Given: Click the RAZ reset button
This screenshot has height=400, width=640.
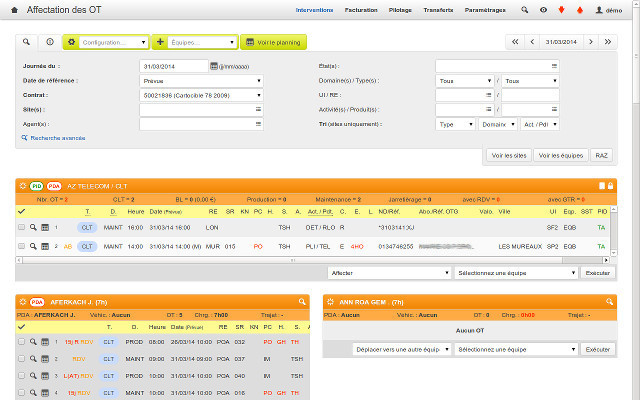Looking at the screenshot, I should (602, 156).
